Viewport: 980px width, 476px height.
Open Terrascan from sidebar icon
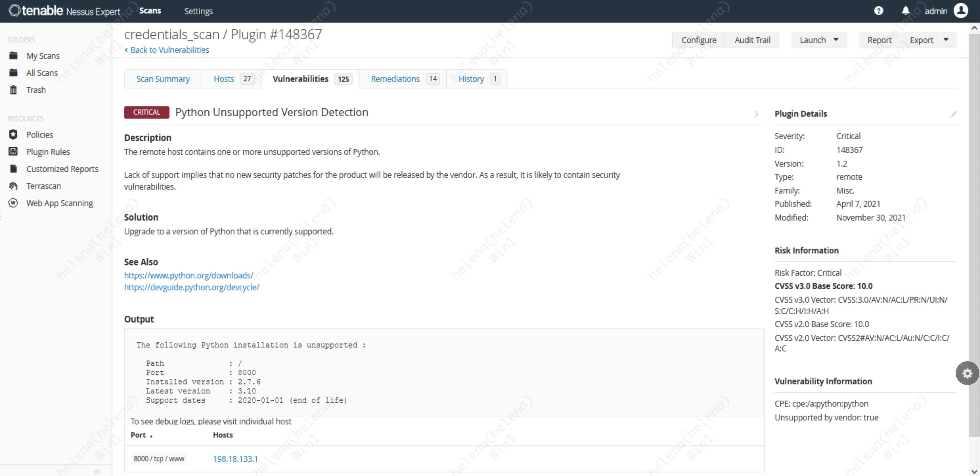(x=13, y=186)
